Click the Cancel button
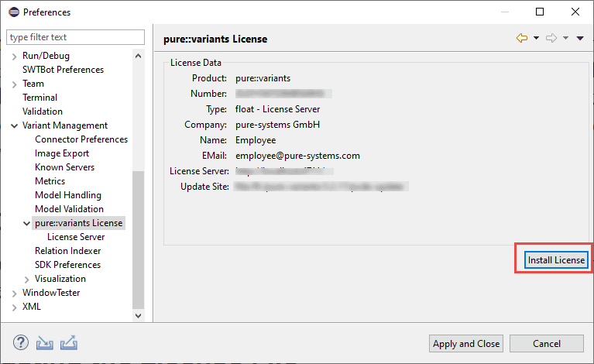The image size is (594, 364). coord(547,343)
